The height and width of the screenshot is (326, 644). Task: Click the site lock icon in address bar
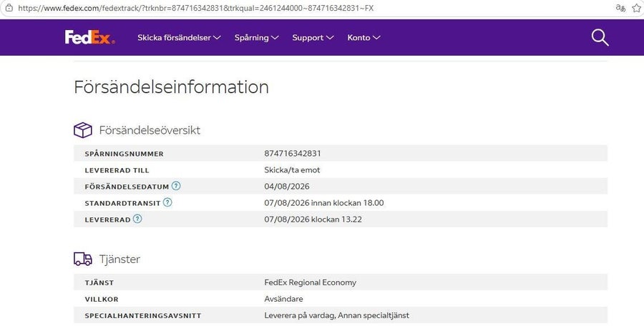9,8
